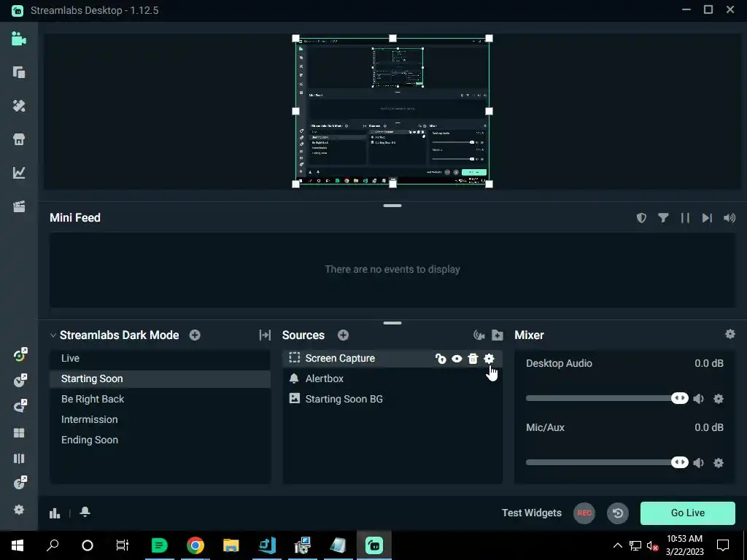Screen dimensions: 747x560
Task: Select the Starting Soon BG source
Action: coord(392,399)
